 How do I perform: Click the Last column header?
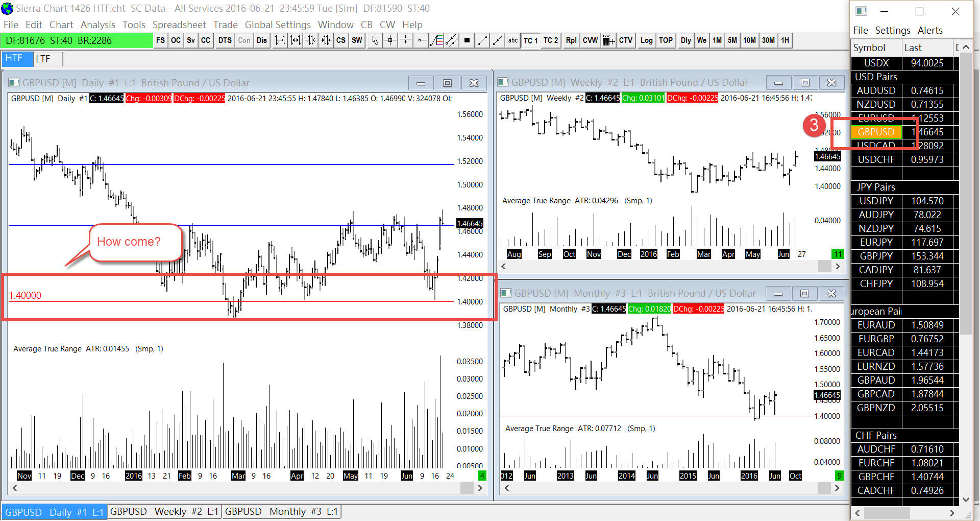[927, 48]
